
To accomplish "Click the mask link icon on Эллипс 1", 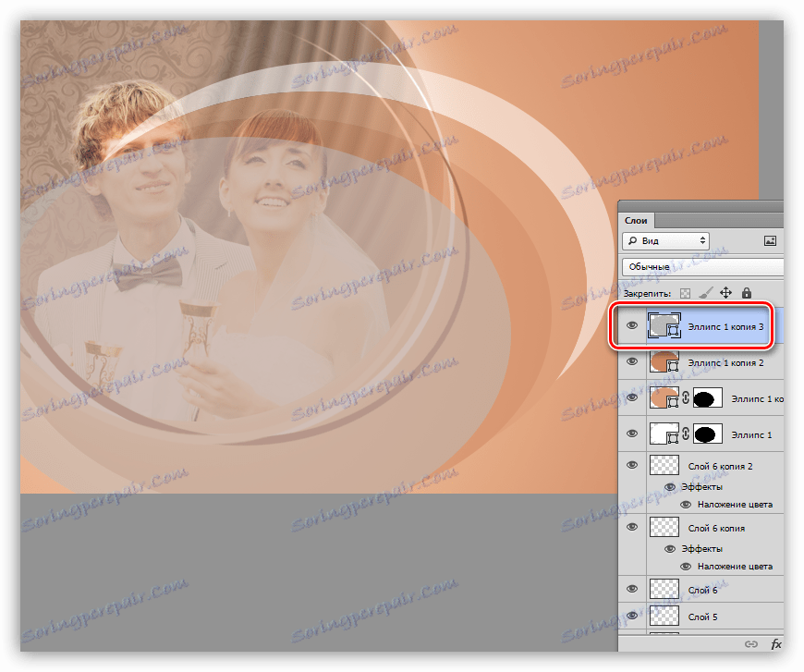I will (x=686, y=434).
